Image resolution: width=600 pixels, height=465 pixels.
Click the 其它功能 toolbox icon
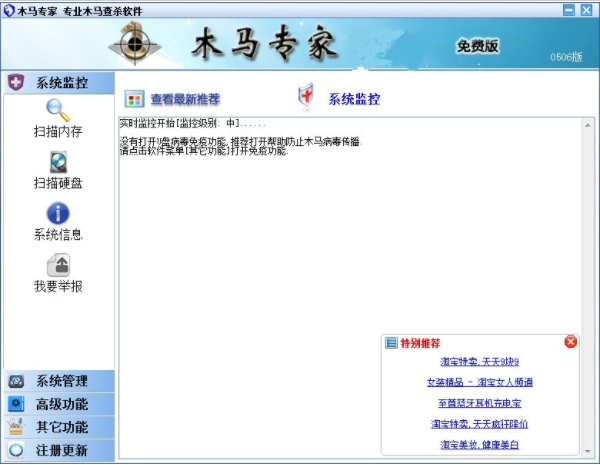16,427
